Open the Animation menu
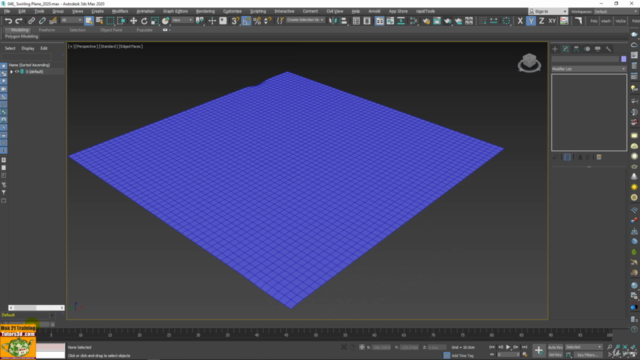This screenshot has height=360, width=640. click(x=145, y=11)
